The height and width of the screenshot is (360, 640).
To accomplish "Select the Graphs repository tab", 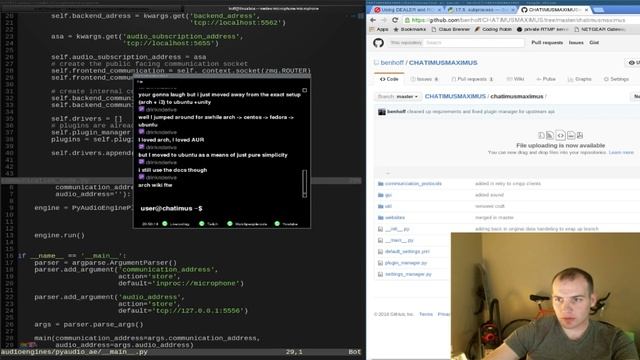I will click(x=580, y=79).
